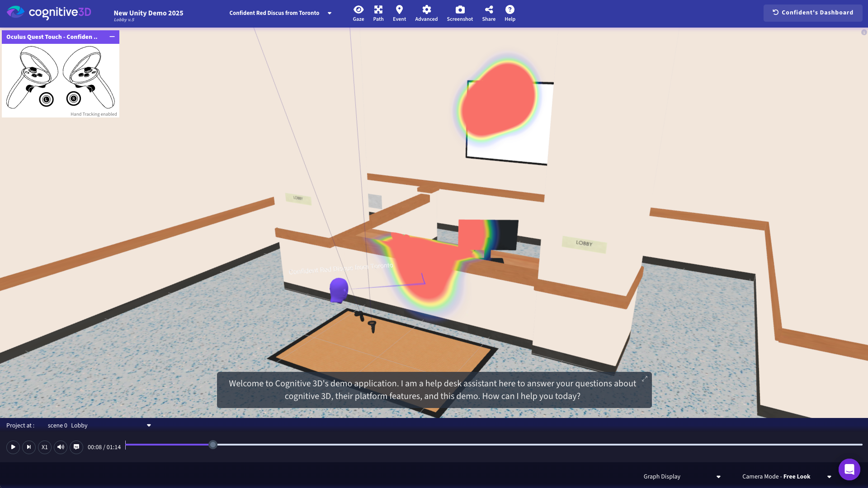Screen dimensions: 868x488
Task: Open the Help question icon
Action: pos(510,13)
